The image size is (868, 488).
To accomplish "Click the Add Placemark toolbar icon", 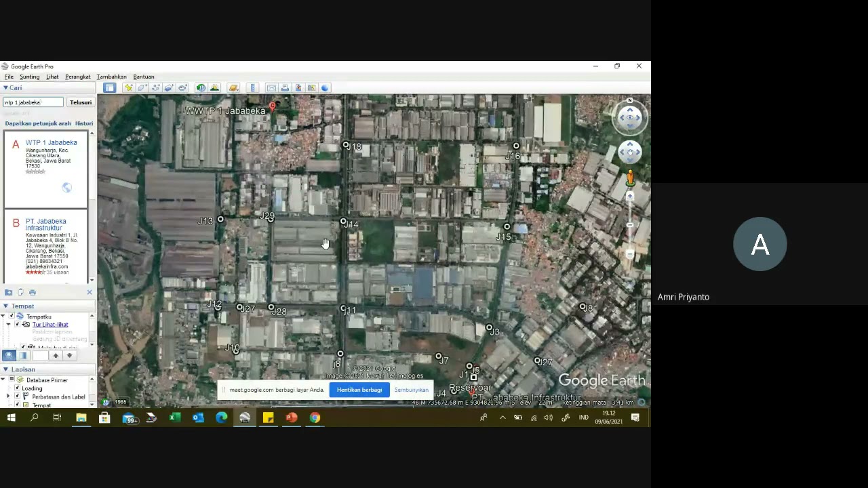I will tap(128, 87).
